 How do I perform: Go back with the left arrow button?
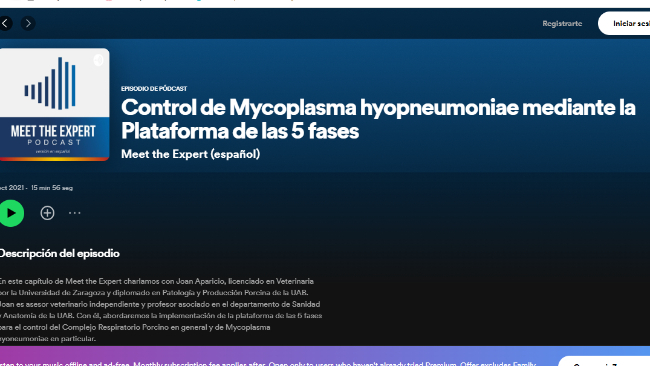click(x=5, y=24)
